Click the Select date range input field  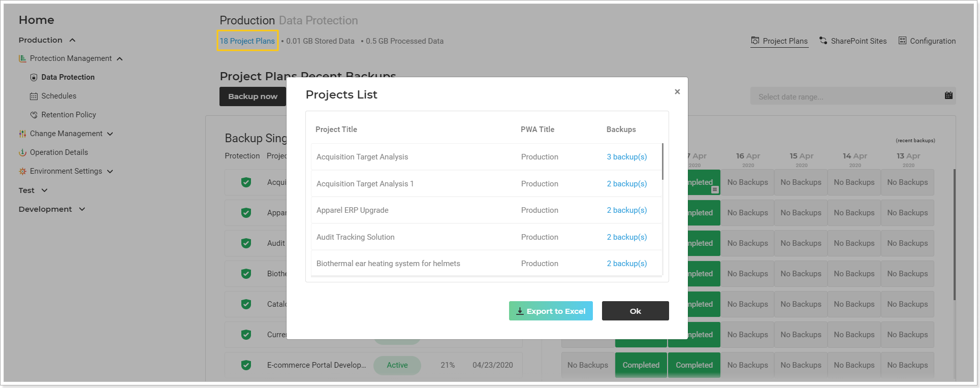click(x=853, y=96)
